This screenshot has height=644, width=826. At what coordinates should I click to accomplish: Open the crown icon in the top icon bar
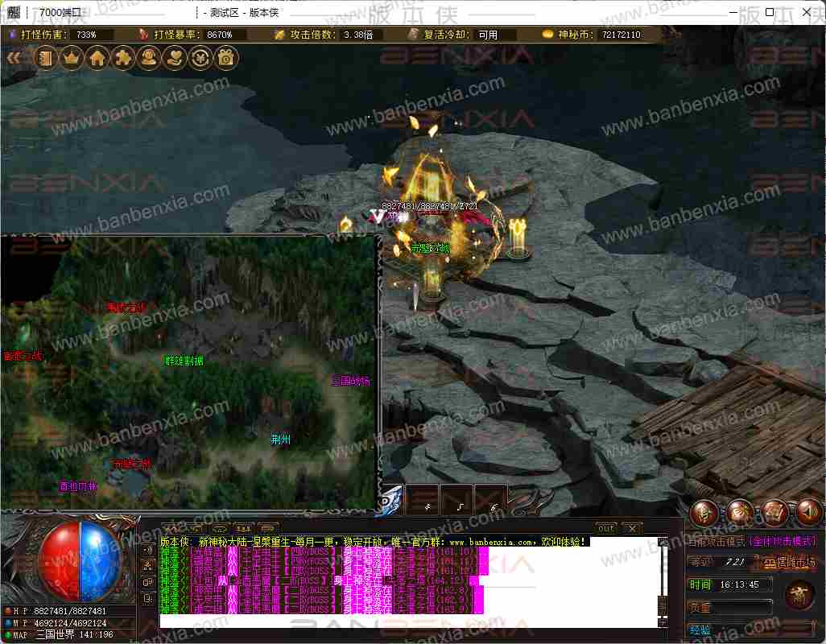tap(72, 57)
